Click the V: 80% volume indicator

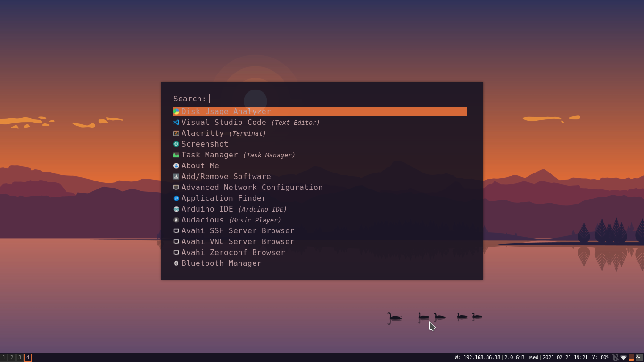click(x=601, y=358)
